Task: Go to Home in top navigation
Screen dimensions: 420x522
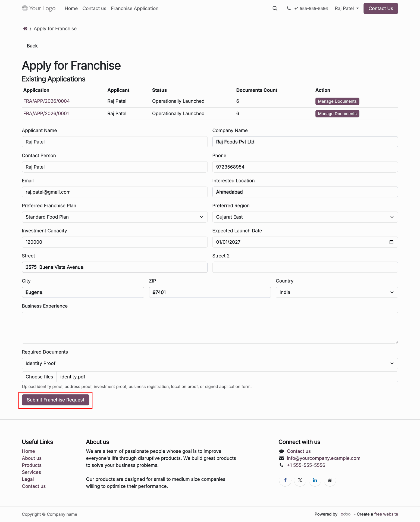Action: (71, 8)
